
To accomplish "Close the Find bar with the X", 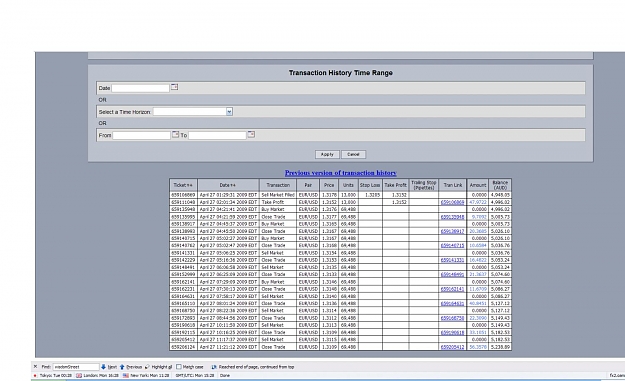I will coord(35,367).
